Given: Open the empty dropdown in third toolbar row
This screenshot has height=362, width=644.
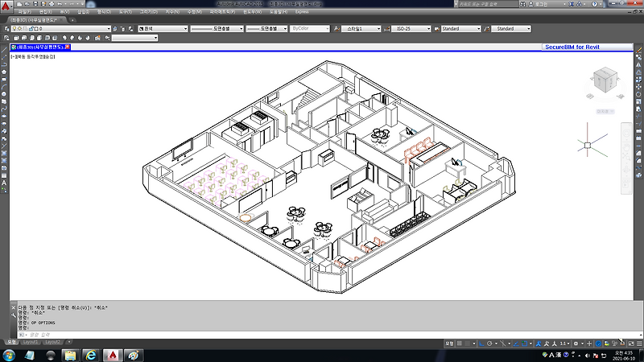Looking at the screenshot, I should [x=134, y=38].
